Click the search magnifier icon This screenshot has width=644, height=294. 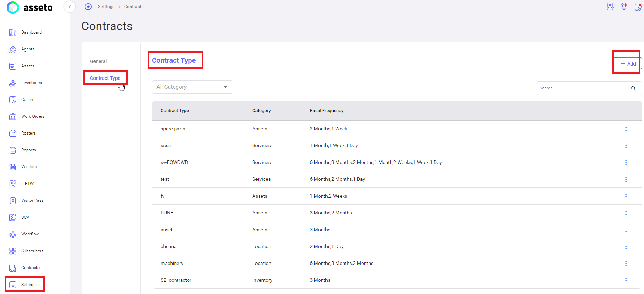coord(633,88)
